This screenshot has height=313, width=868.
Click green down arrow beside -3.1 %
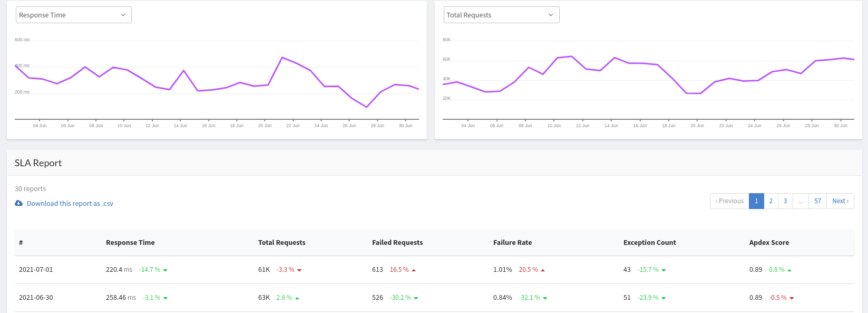pyautogui.click(x=165, y=298)
